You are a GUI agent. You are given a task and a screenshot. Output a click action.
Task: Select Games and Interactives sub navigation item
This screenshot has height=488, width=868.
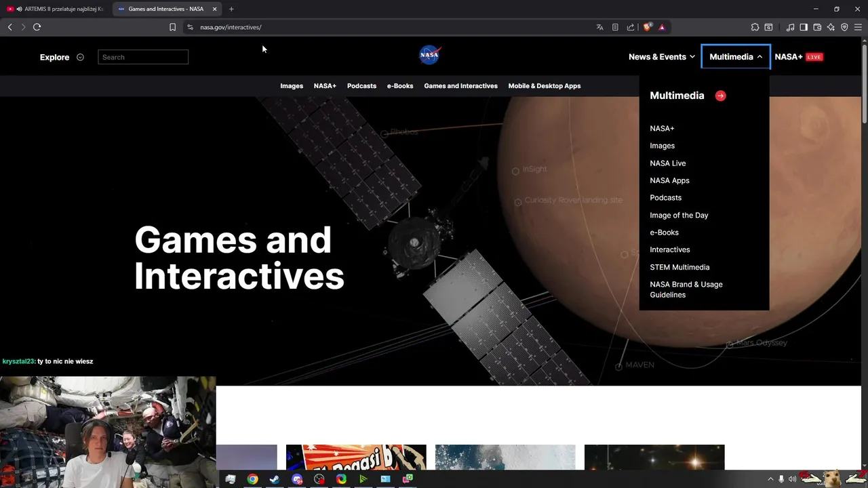click(x=460, y=86)
